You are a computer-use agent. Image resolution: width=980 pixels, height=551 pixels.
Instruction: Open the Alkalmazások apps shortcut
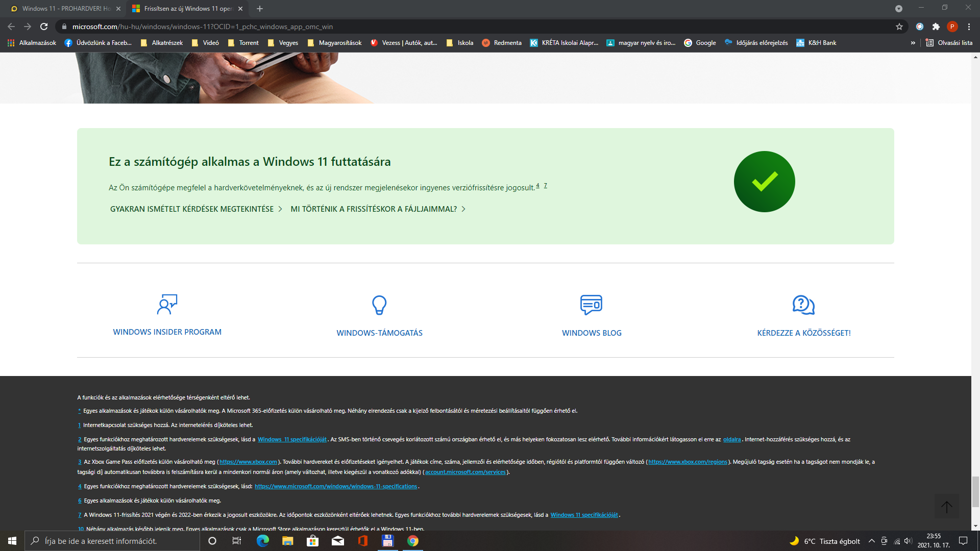[32, 43]
